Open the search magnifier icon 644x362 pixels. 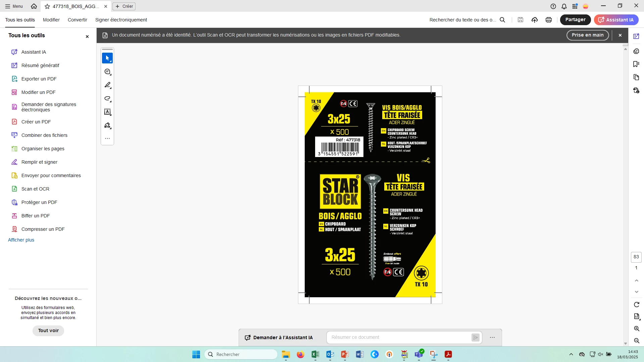tap(502, 20)
